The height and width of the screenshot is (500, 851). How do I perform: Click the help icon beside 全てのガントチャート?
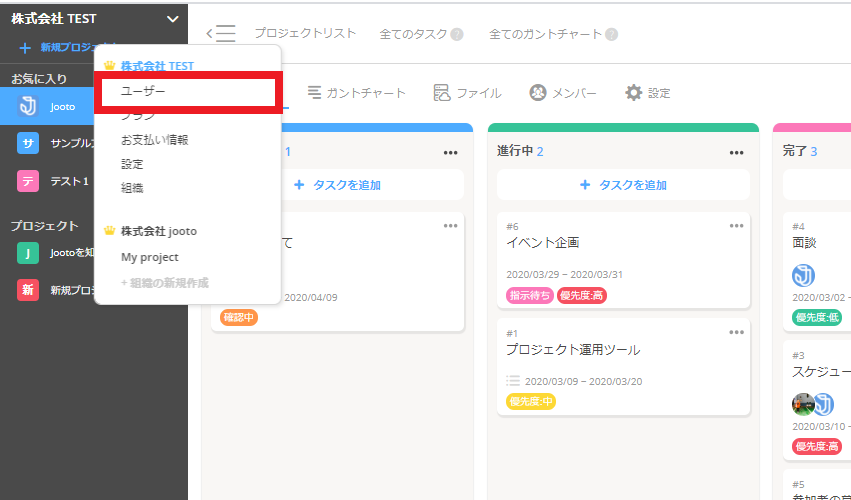(x=612, y=34)
